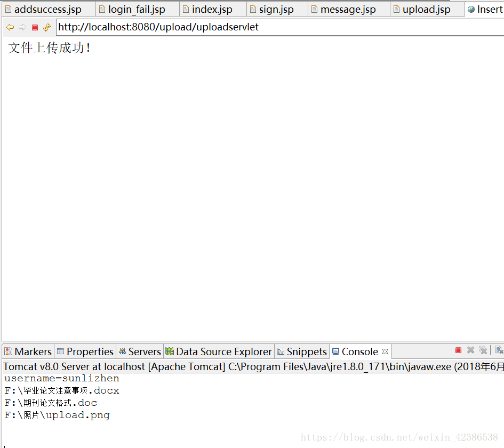Terminate the Tomcat process in the Console toolbar
The width and height of the screenshot is (504, 448).
(458, 350)
